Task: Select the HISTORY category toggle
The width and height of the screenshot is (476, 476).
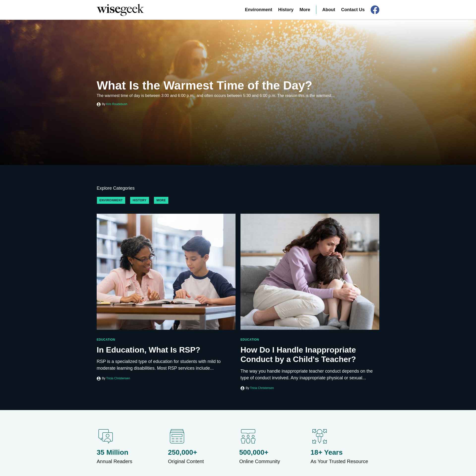Action: pyautogui.click(x=140, y=200)
